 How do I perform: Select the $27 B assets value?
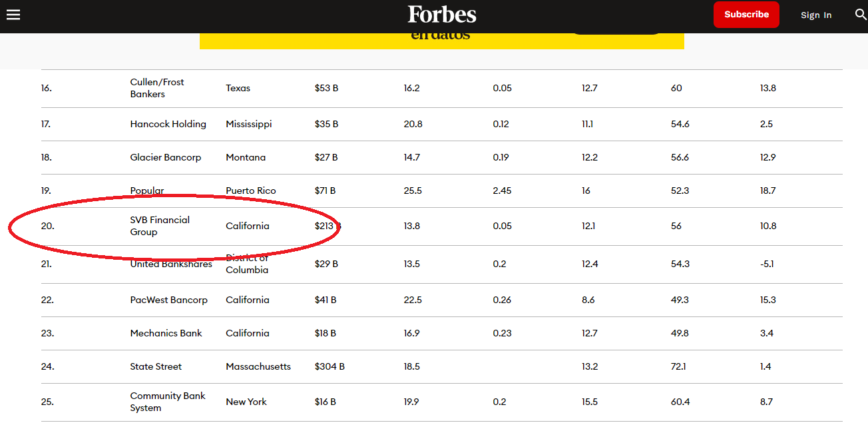[x=326, y=157]
